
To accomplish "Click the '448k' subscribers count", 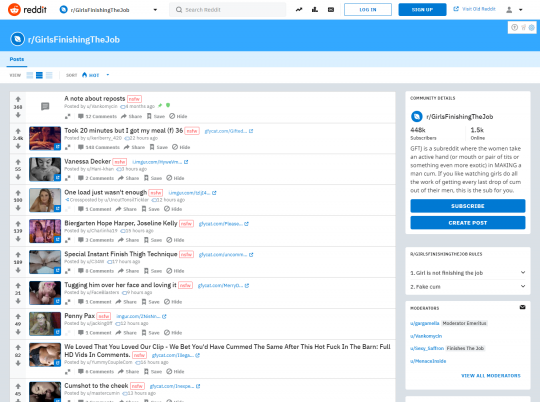I will point(418,130).
